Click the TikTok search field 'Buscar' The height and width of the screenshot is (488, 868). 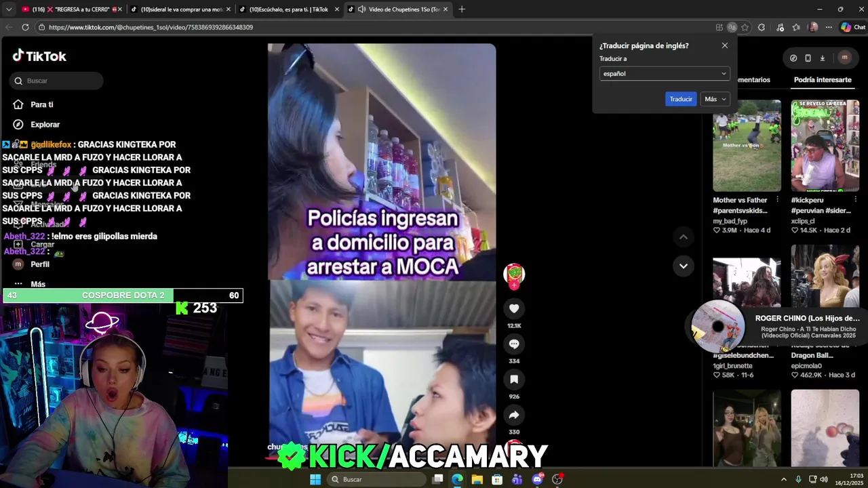tap(56, 81)
